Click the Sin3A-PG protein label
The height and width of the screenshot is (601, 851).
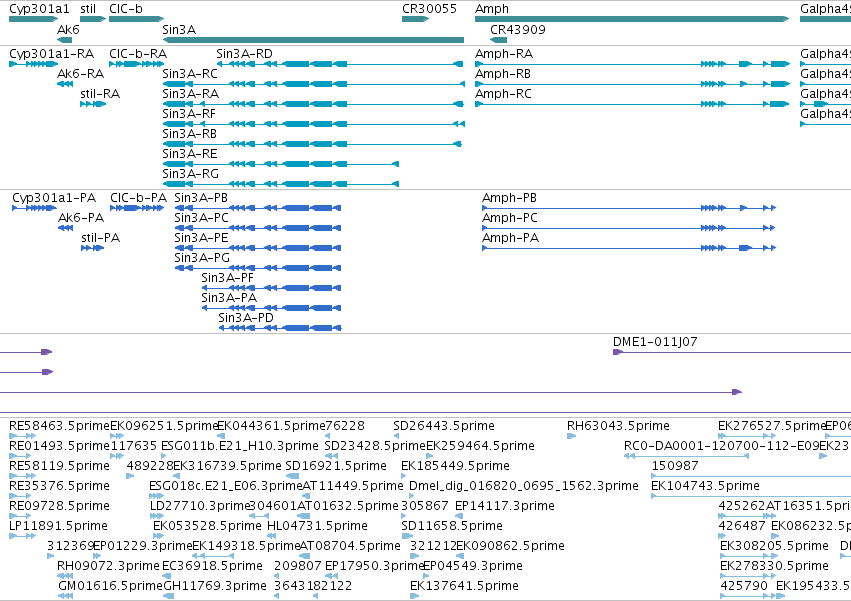[202, 258]
